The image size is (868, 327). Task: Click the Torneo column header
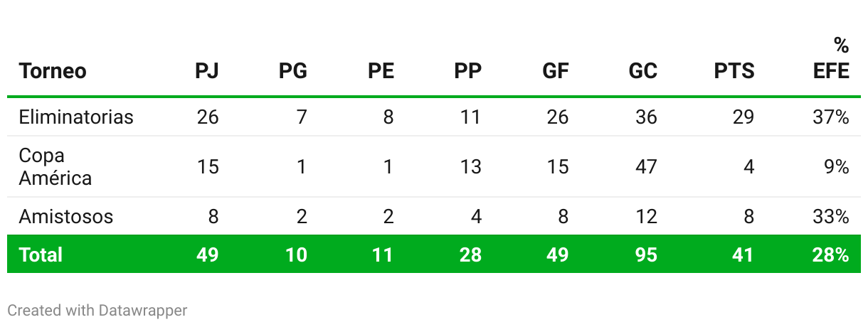pyautogui.click(x=53, y=71)
